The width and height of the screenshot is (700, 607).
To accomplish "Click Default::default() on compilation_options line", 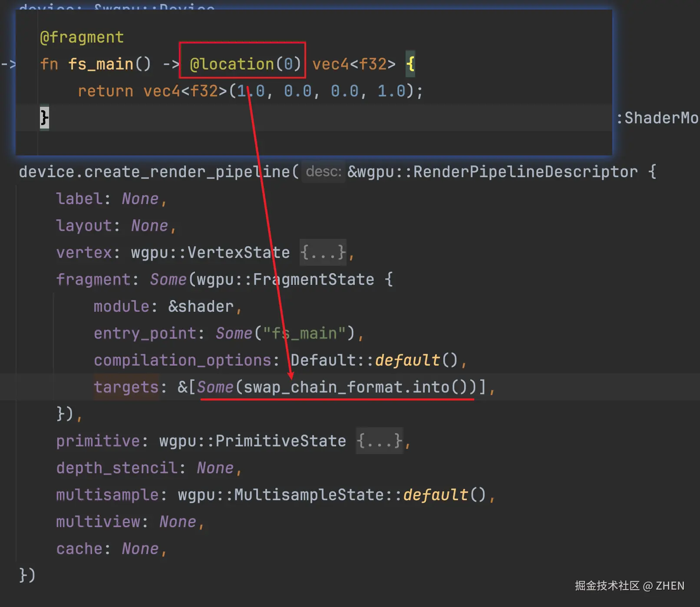I will (374, 360).
